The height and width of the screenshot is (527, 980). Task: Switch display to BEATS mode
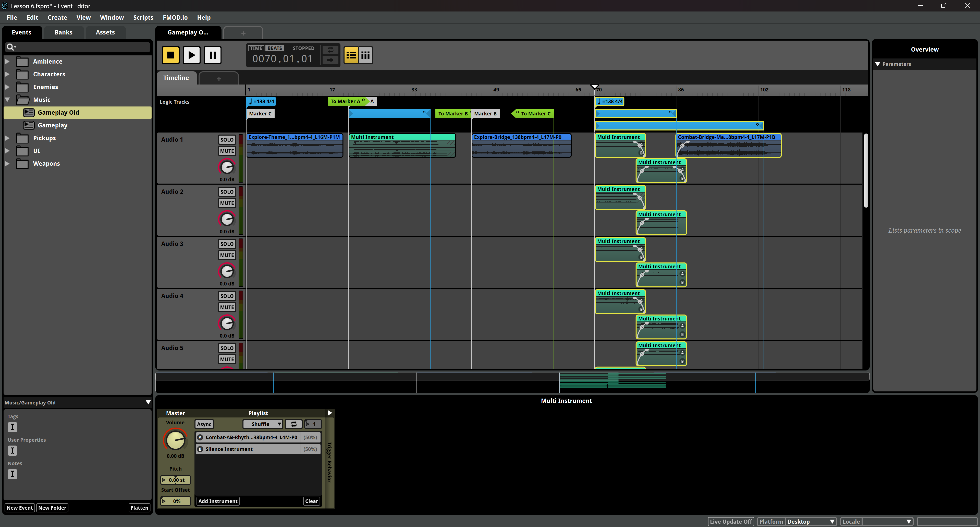274,48
